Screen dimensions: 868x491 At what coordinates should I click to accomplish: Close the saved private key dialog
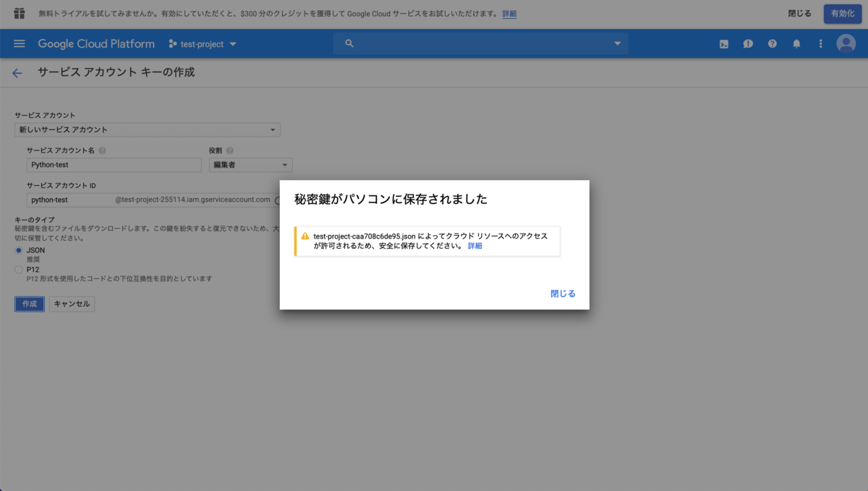562,294
